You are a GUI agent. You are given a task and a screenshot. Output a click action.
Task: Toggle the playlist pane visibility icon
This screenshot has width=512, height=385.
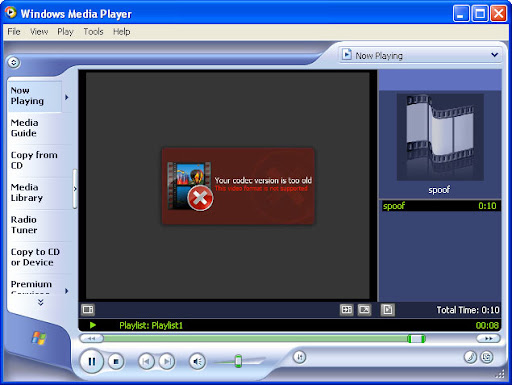pyautogui.click(x=387, y=310)
